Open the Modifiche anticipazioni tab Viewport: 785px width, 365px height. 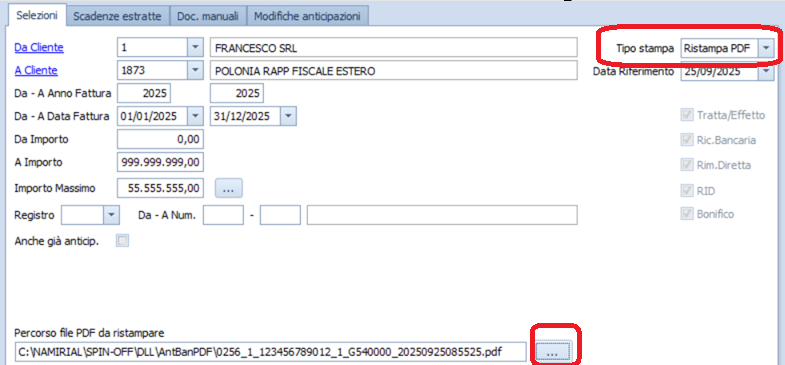pyautogui.click(x=307, y=16)
